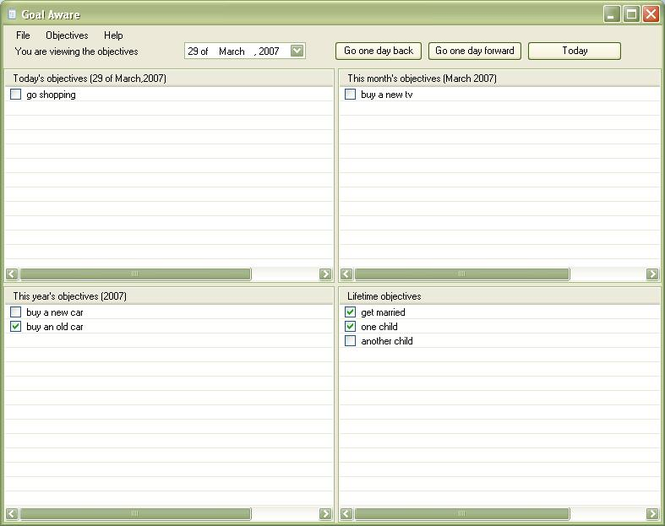Click right arrow of This month's objectives scrollbar
The width and height of the screenshot is (665, 526).
pos(652,274)
